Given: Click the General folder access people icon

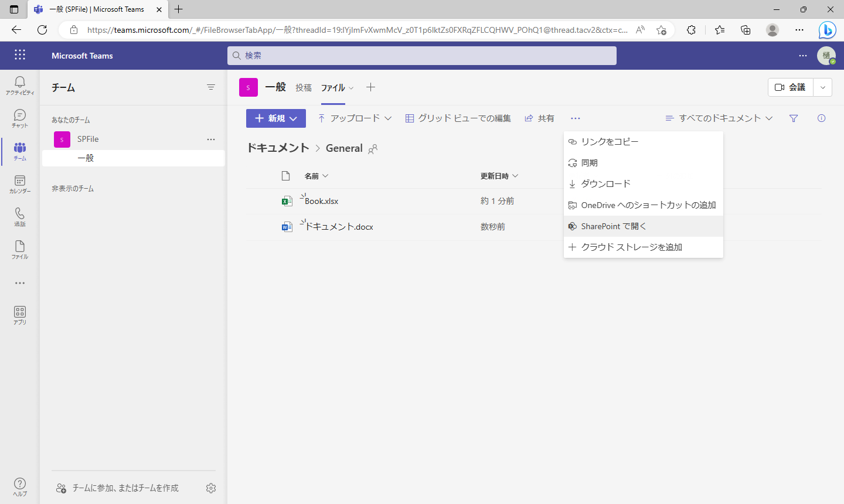Looking at the screenshot, I should click(x=373, y=149).
